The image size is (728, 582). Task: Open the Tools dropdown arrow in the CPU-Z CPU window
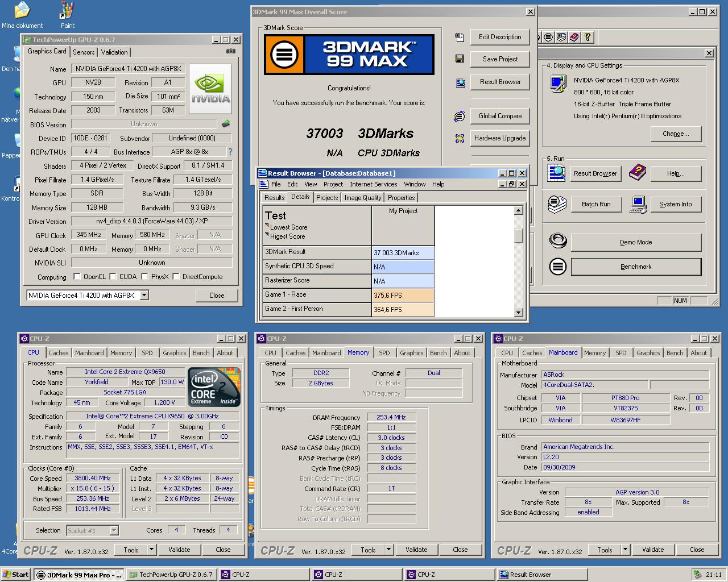pos(151,550)
